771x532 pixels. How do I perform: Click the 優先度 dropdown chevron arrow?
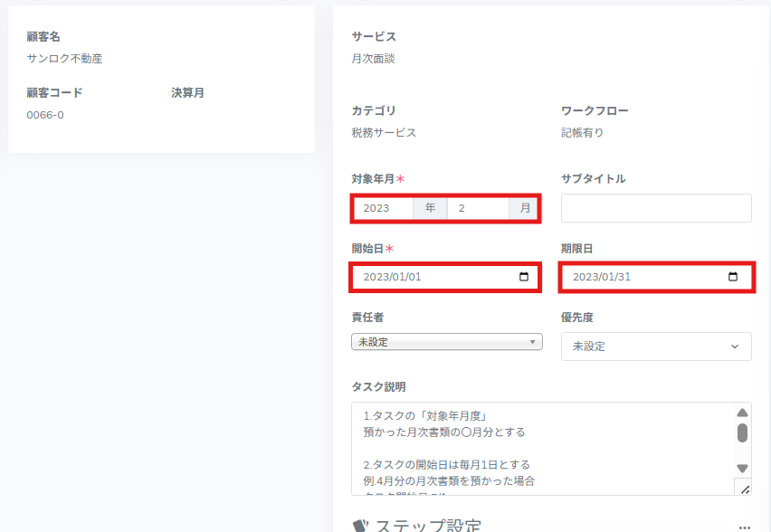point(734,347)
